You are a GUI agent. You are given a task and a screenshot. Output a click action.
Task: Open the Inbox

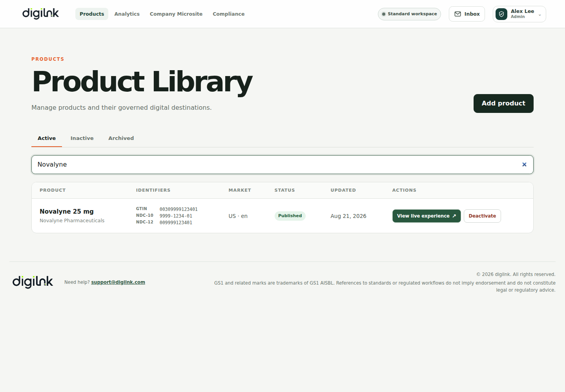[x=467, y=14]
